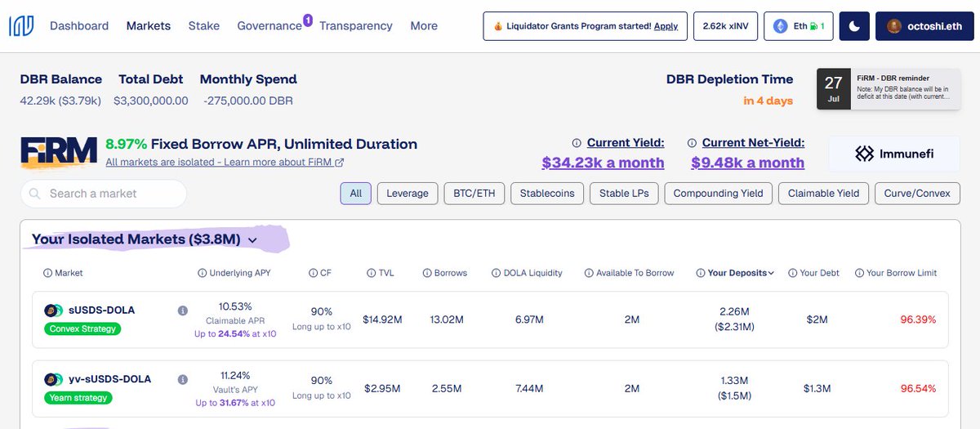Click the Yearn strategy badge

point(78,398)
